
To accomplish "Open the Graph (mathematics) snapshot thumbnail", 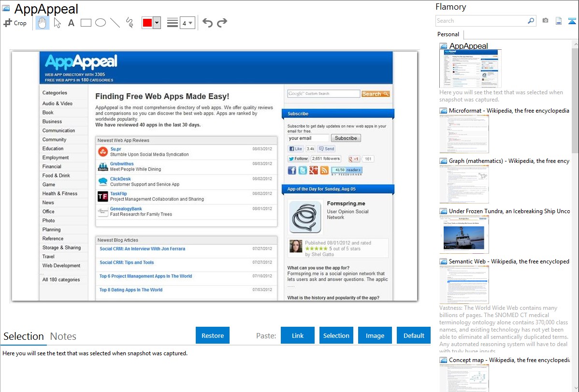I will click(464, 184).
